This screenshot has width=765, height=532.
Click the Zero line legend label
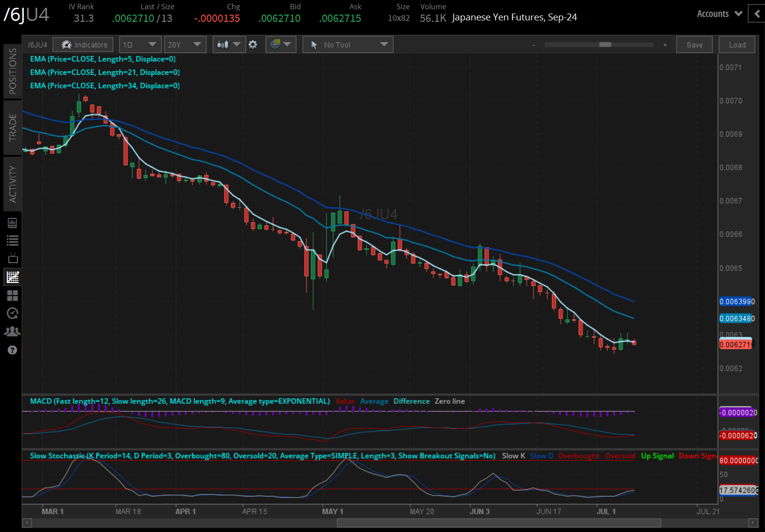pyautogui.click(x=450, y=401)
